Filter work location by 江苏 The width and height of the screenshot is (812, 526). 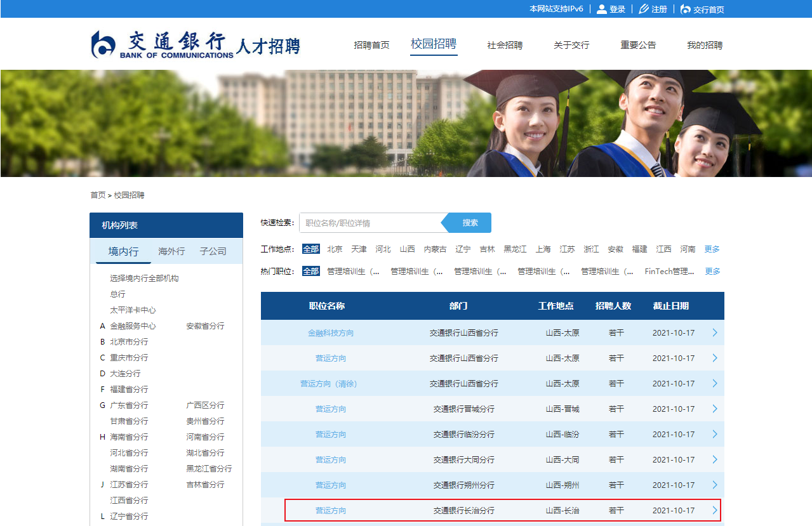567,249
